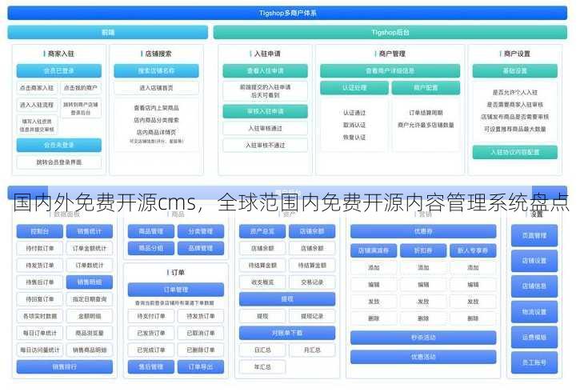Open the 销售统计 box
Viewport: 580px width, 392px height.
[x=89, y=231]
